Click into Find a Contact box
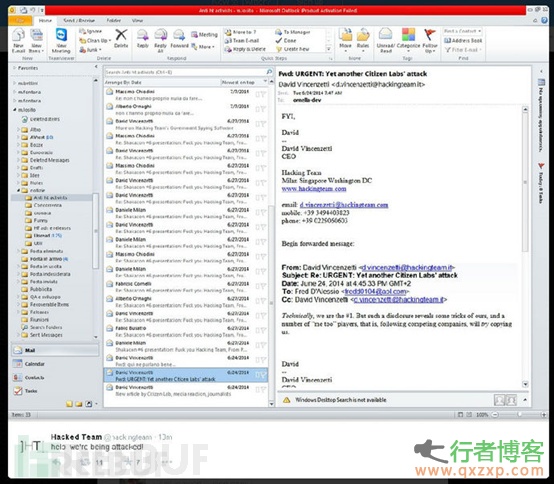The image size is (554, 484). click(462, 31)
